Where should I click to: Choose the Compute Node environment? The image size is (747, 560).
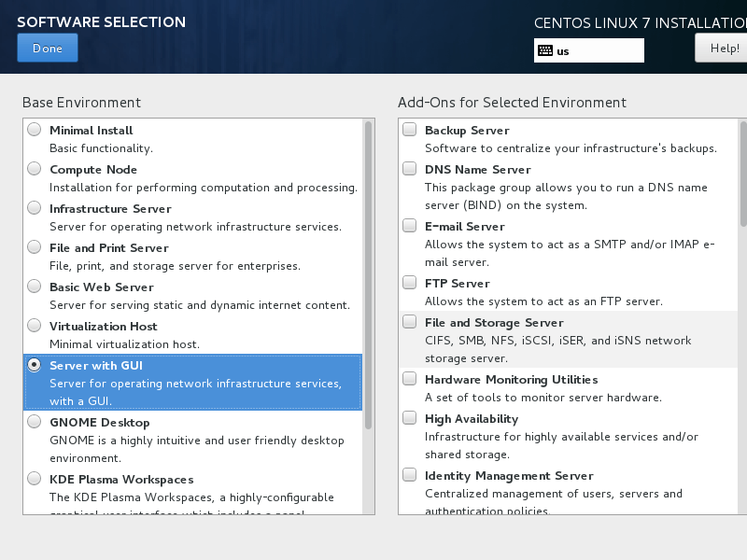34,169
